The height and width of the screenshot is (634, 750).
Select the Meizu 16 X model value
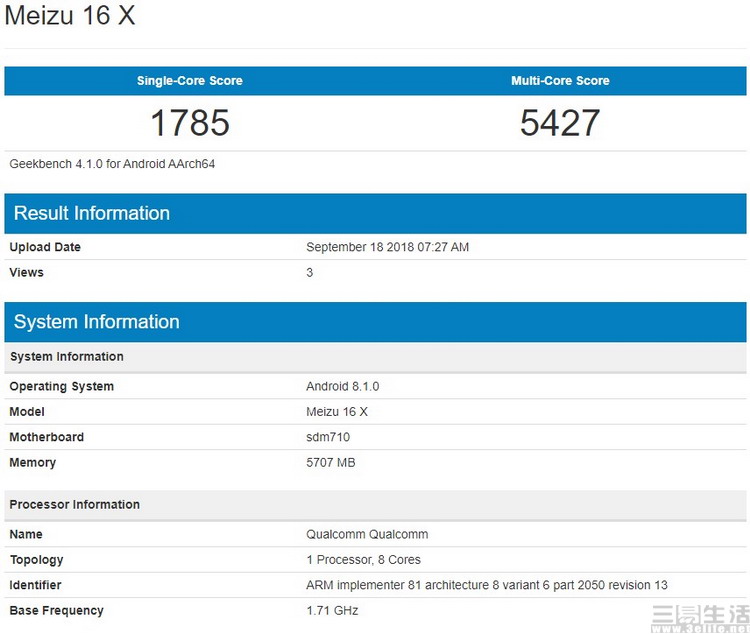click(x=337, y=412)
